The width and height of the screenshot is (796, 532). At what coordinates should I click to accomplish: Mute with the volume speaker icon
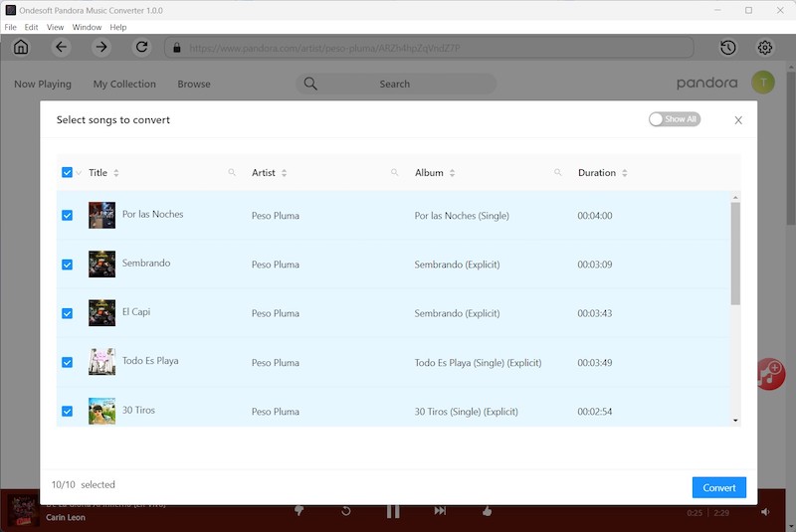click(765, 512)
